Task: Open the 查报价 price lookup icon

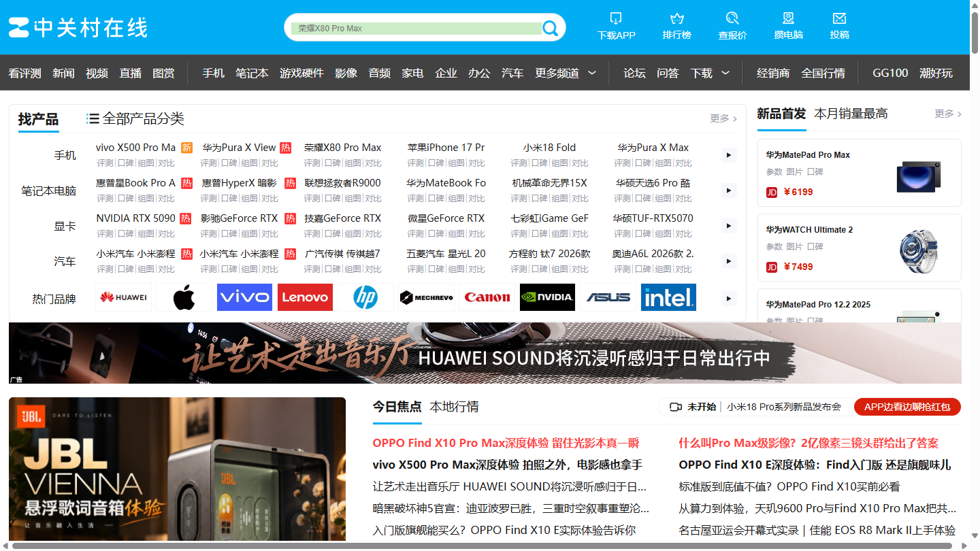Action: 732,18
